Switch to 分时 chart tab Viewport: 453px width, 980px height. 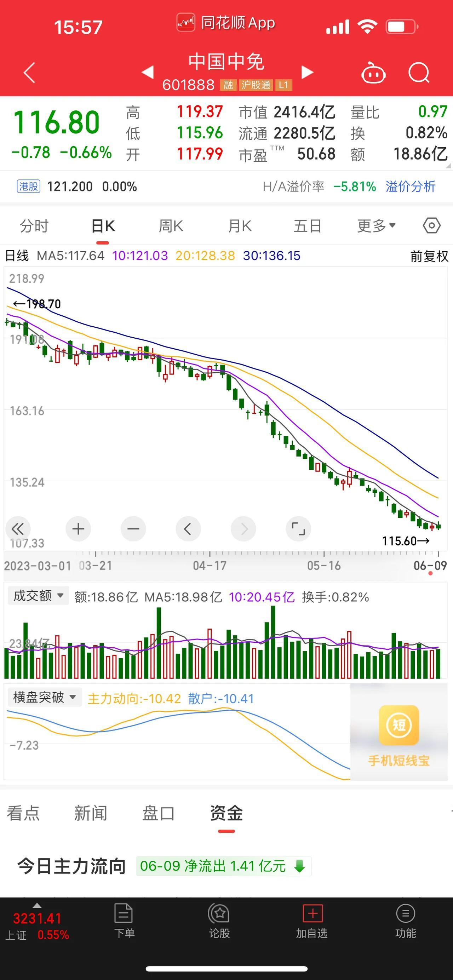click(x=34, y=225)
